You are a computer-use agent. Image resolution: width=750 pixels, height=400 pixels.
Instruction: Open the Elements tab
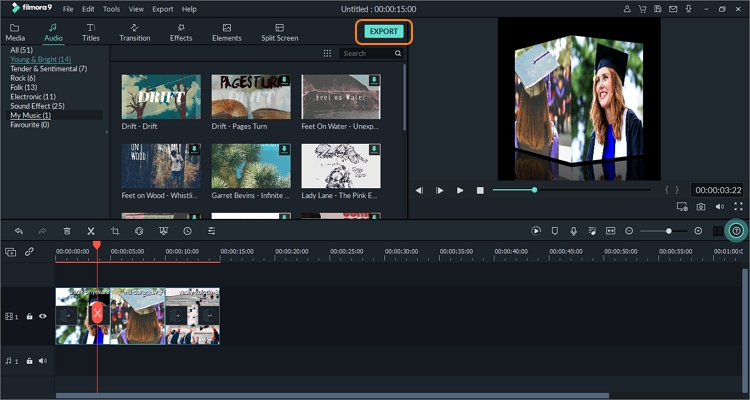(x=227, y=33)
